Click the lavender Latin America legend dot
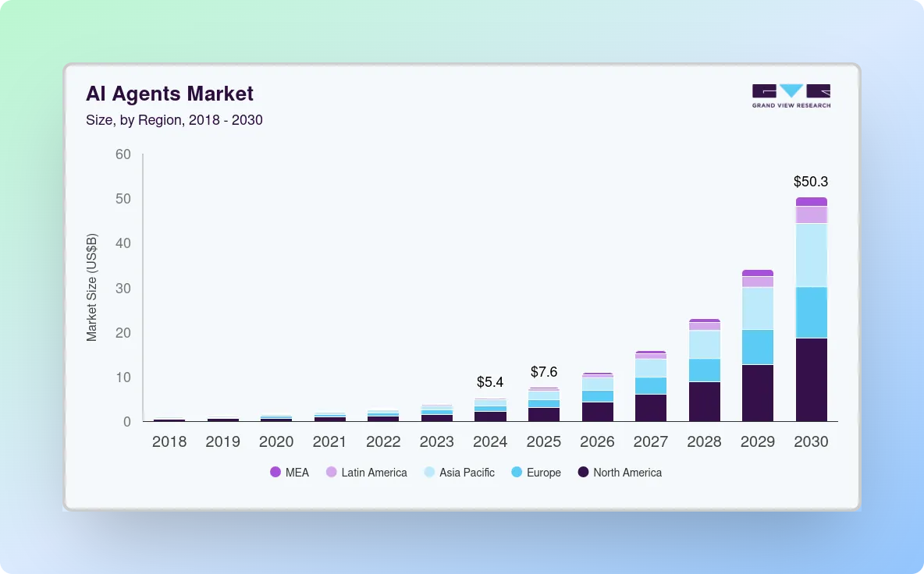The width and height of the screenshot is (924, 574). [331, 472]
